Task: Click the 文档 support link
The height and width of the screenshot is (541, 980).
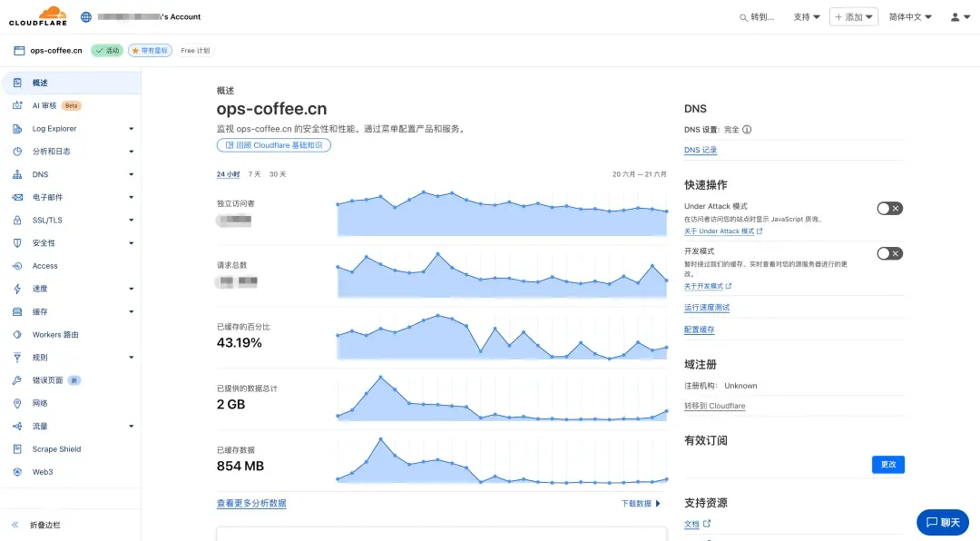Action: (x=697, y=524)
